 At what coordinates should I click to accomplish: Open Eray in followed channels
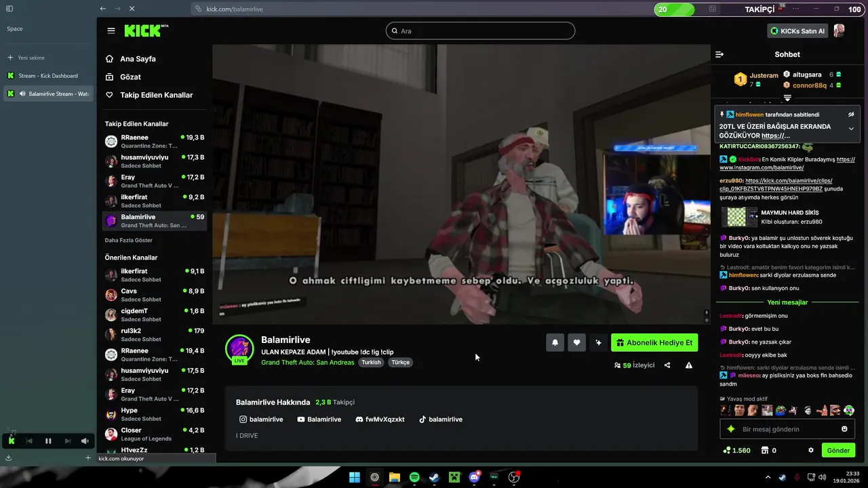pyautogui.click(x=155, y=181)
